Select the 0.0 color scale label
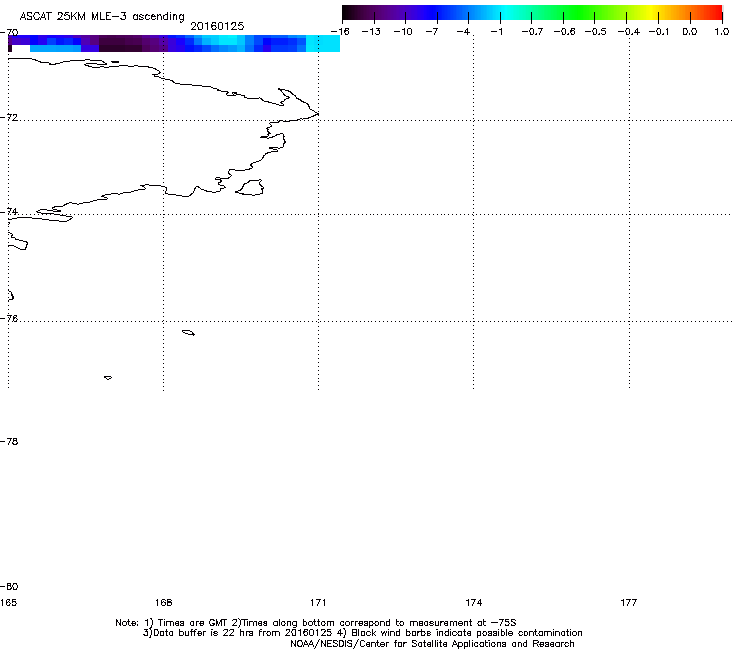The image size is (740, 650). [690, 32]
